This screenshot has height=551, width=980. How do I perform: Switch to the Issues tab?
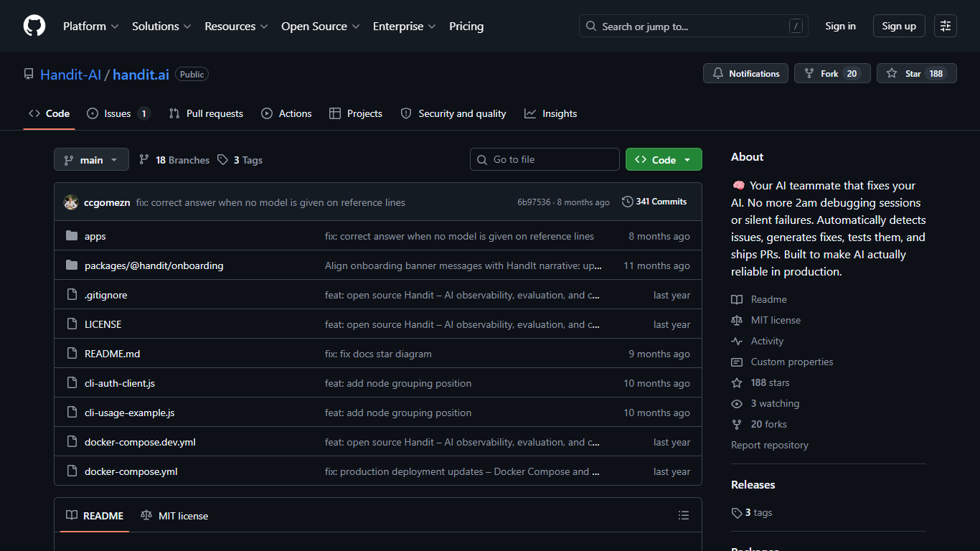pos(118,113)
